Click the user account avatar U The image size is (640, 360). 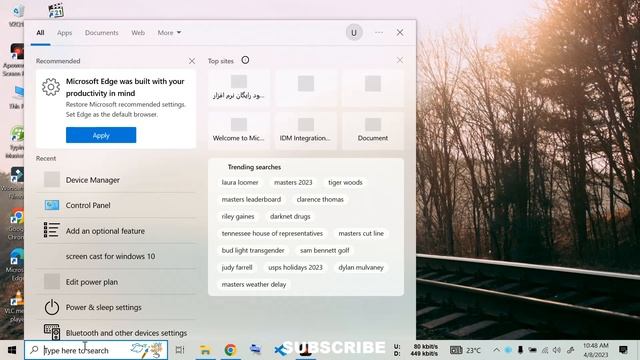[354, 32]
